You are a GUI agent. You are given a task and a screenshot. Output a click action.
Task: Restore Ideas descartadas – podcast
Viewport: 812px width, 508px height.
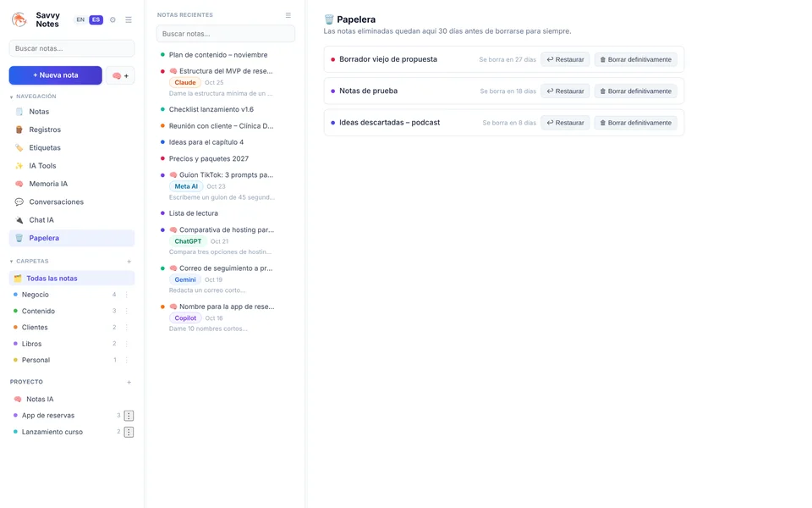coord(565,123)
